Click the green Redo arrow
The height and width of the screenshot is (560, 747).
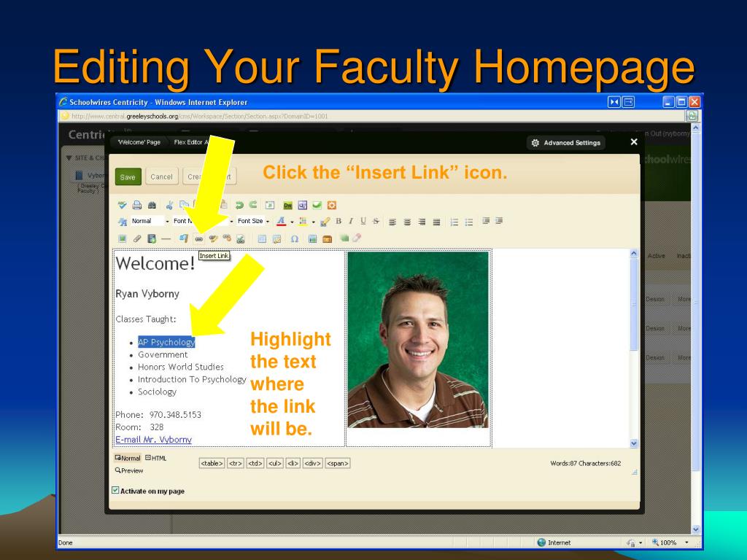(x=253, y=205)
